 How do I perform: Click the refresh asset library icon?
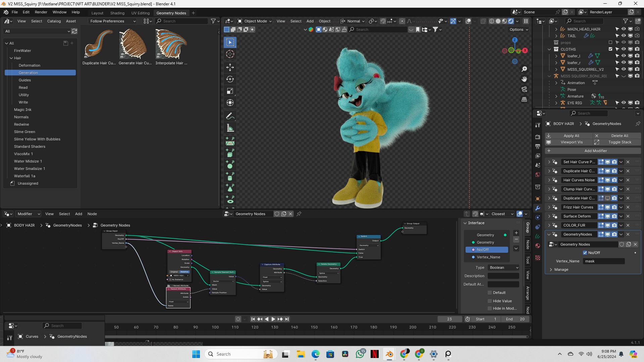click(x=74, y=31)
